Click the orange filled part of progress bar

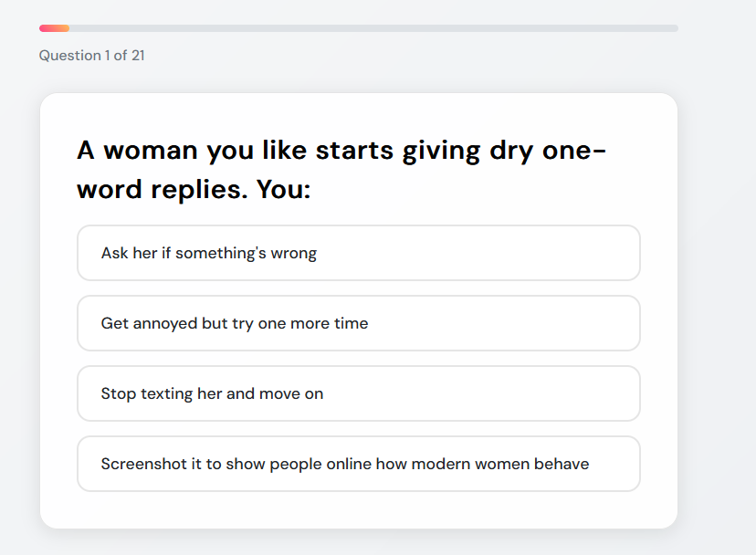pyautogui.click(x=54, y=28)
